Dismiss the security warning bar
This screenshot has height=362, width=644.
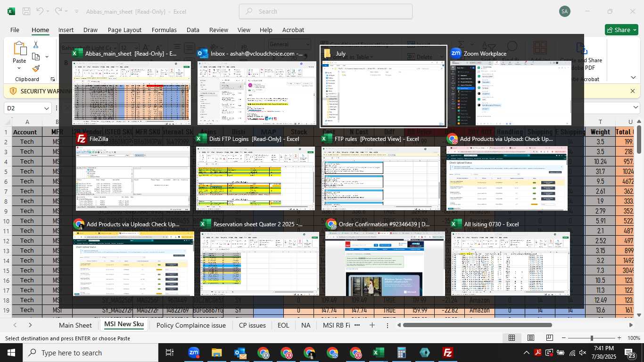pos(633,91)
